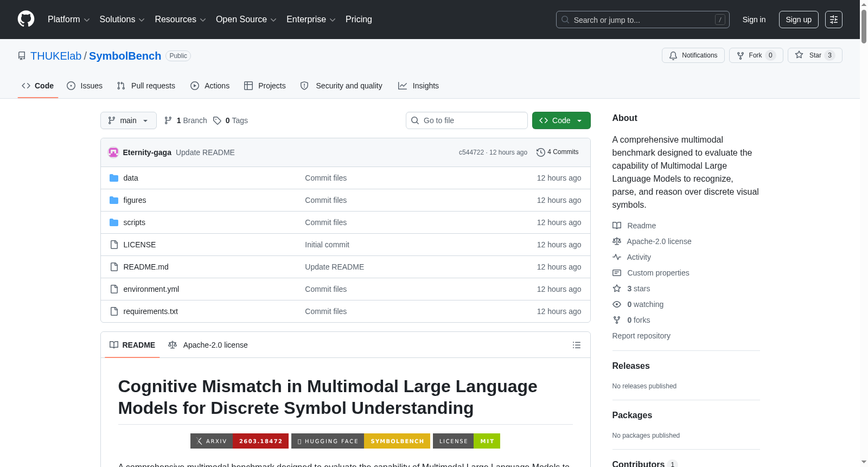Click the search magnifier icon in header
This screenshot has width=868, height=467.
click(x=565, y=20)
